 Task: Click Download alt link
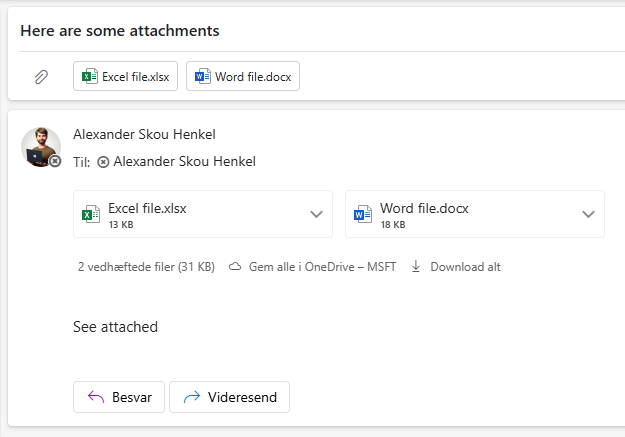[x=456, y=267]
